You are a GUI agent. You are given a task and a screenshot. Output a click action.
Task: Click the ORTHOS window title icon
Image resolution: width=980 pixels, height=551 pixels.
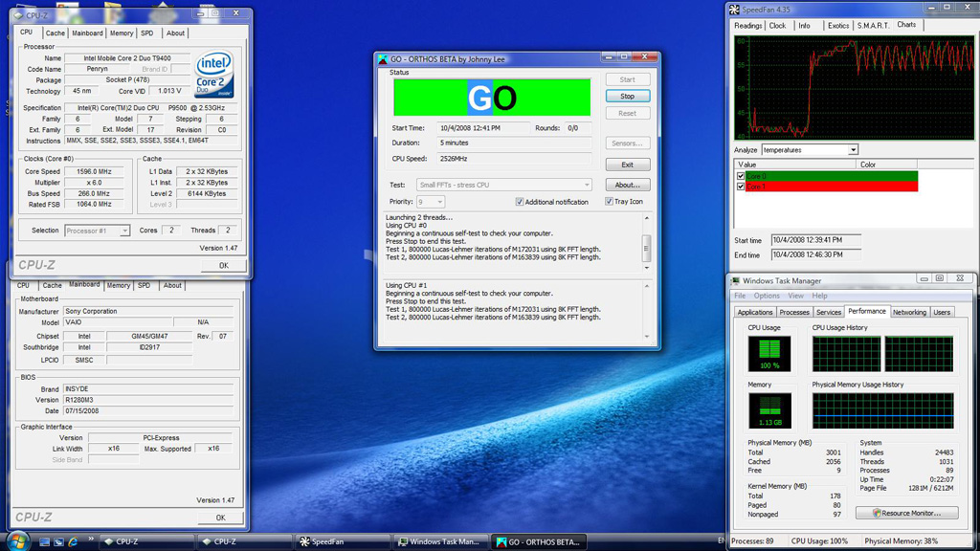click(383, 59)
